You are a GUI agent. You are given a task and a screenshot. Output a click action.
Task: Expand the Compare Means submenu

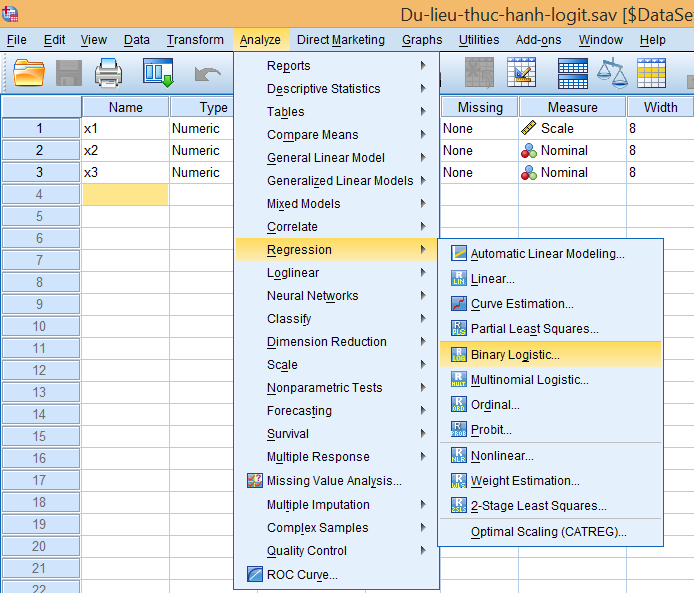coord(337,135)
